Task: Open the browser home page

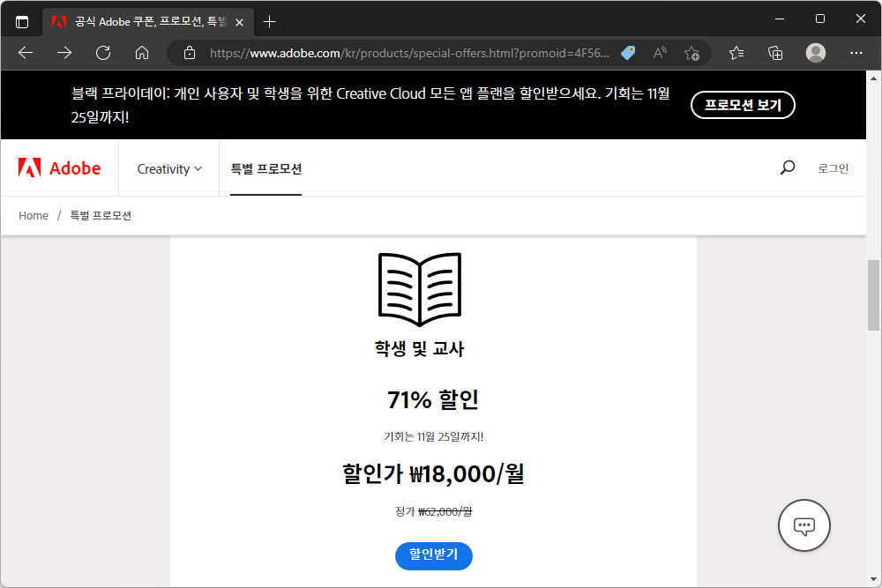Action: point(142,53)
